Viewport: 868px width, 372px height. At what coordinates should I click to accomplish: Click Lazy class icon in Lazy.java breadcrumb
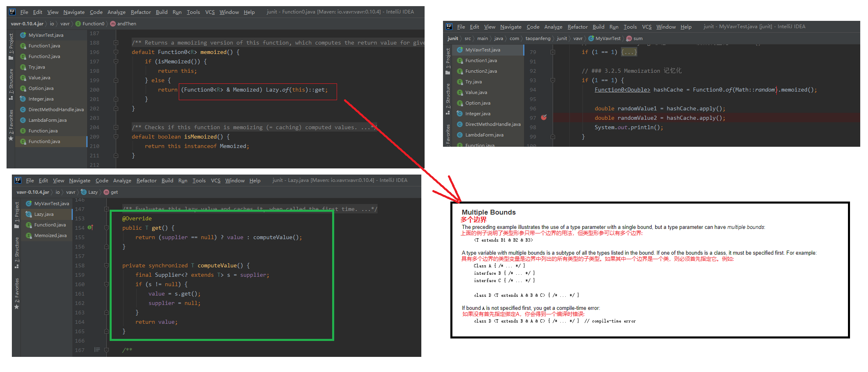(84, 192)
